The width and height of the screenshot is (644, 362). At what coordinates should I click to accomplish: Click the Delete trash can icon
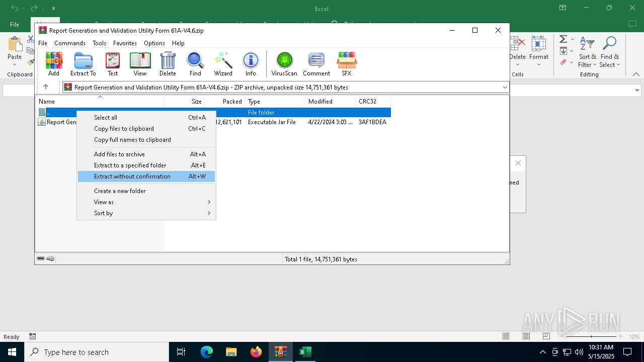168,64
